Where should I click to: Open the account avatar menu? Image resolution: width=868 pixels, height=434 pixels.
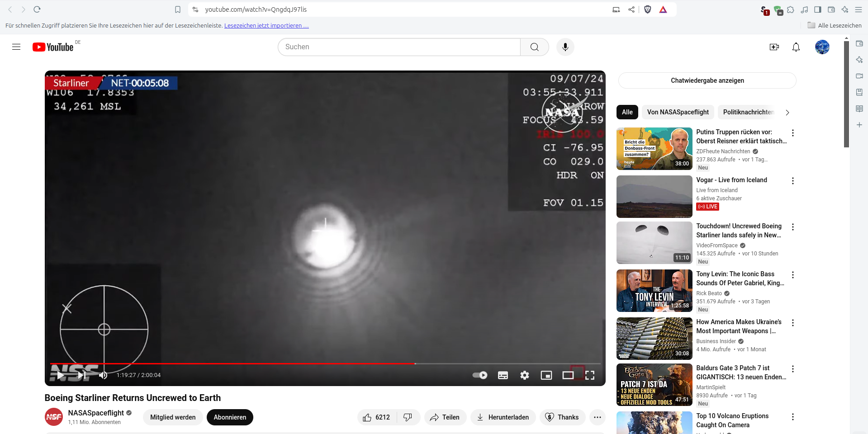[822, 47]
